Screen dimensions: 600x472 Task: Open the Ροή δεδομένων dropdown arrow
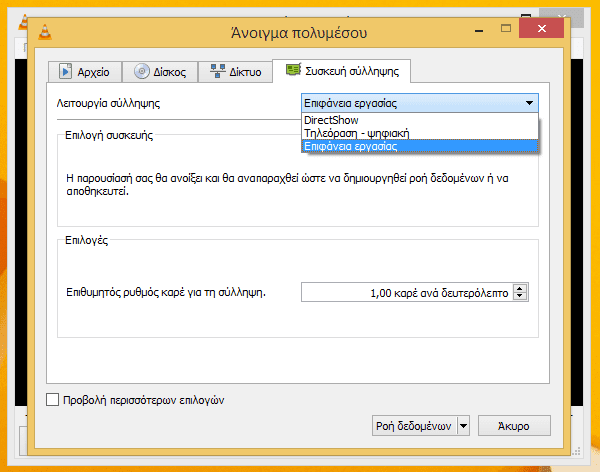click(x=463, y=426)
